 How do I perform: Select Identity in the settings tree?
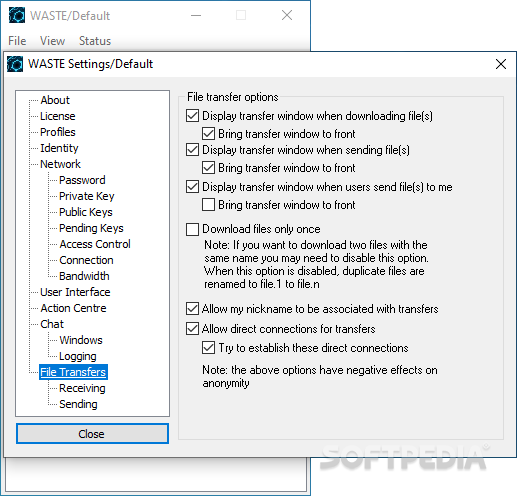point(59,148)
